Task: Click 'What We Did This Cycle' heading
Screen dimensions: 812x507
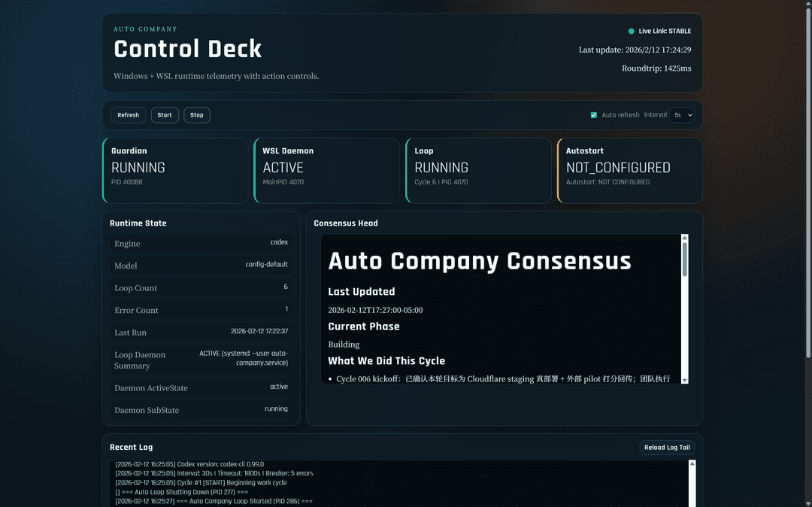Action: tap(386, 361)
